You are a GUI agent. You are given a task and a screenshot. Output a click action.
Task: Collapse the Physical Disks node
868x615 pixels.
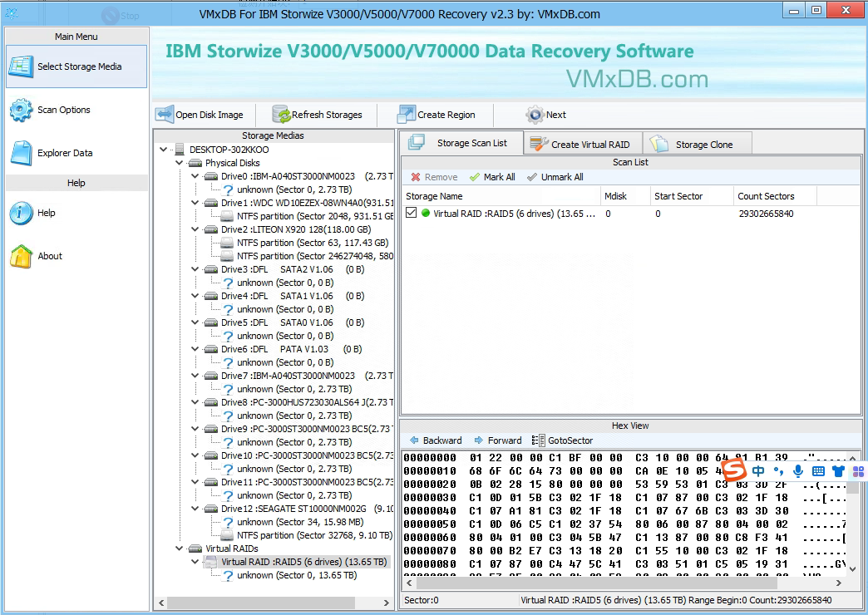pyautogui.click(x=180, y=163)
